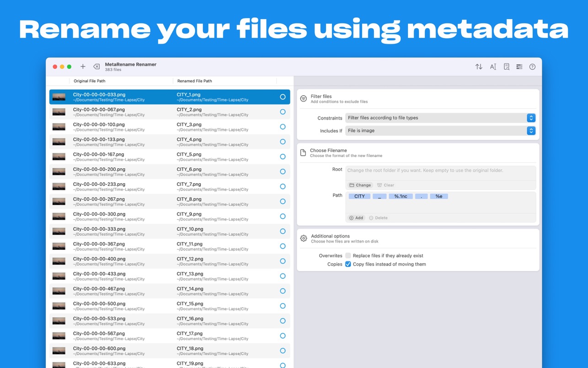Click the plus icon to add files

[83, 67]
